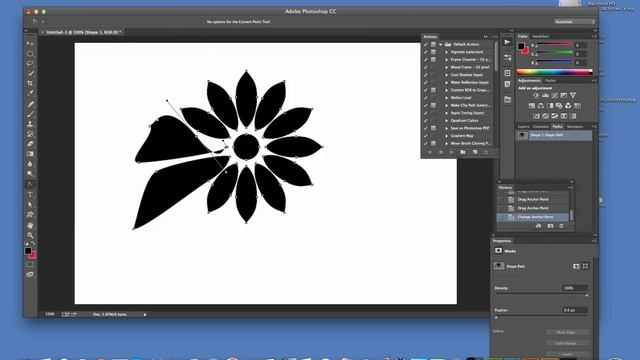
Task: Open the status bar info arrow menu
Action: (x=145, y=315)
